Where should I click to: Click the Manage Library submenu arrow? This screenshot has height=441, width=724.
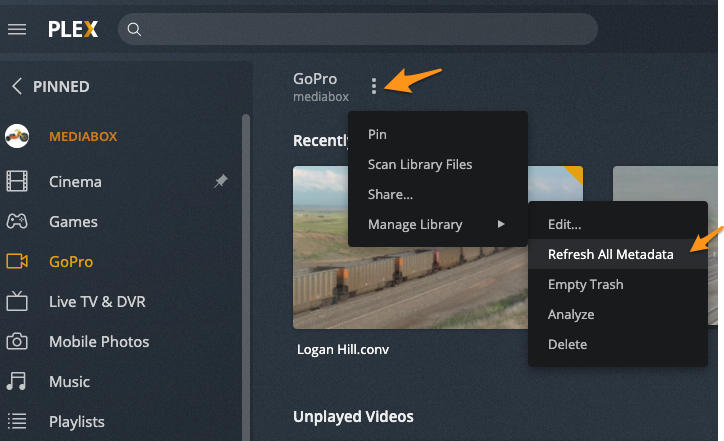pyautogui.click(x=501, y=224)
